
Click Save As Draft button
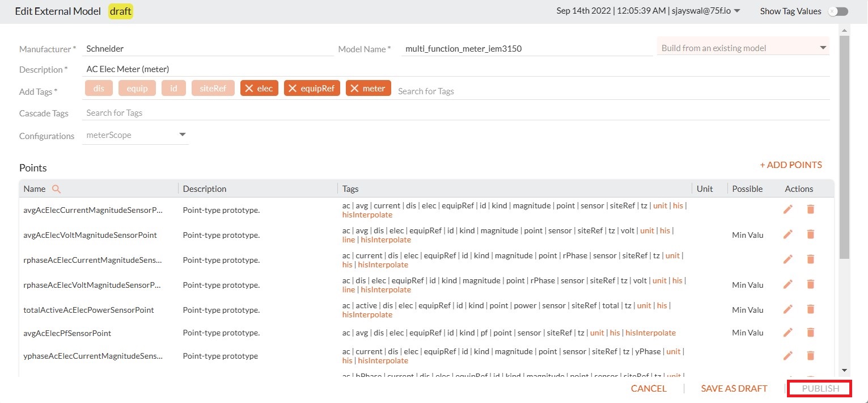(x=734, y=389)
